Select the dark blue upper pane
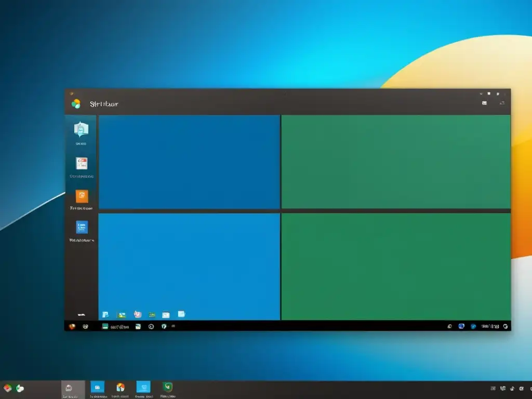The width and height of the screenshot is (532, 399). tap(189, 162)
